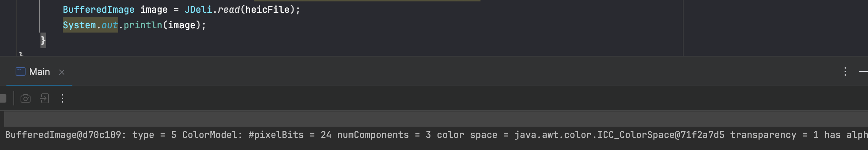Screen dimensions: 868x150
Task: Click the BufferedImage type in code
Action: [98, 10]
